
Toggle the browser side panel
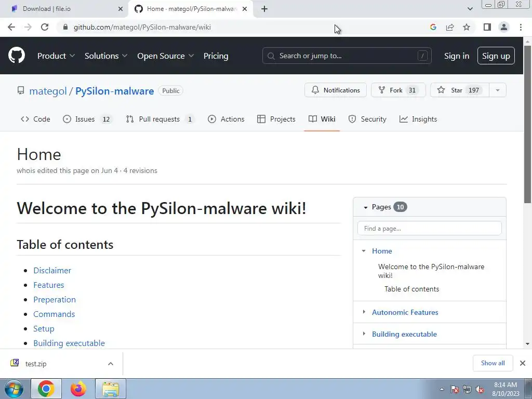[x=487, y=27]
